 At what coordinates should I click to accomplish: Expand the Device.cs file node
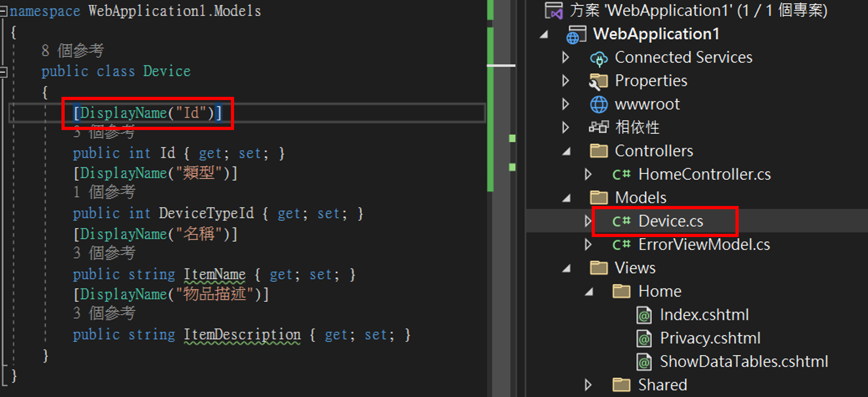588,221
